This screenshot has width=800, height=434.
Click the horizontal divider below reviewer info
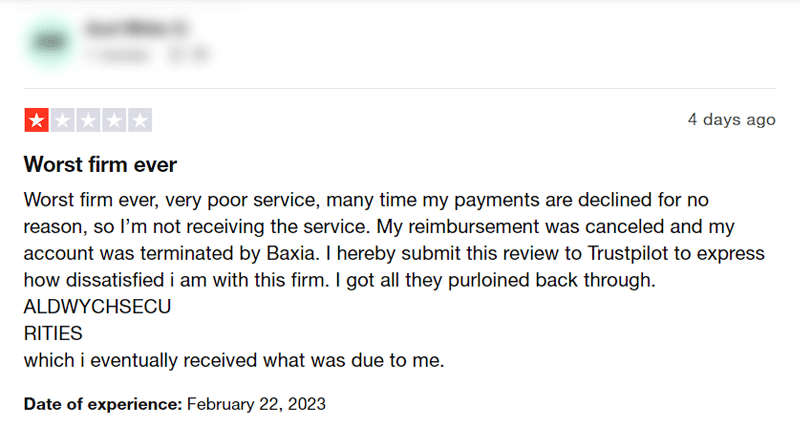(400, 88)
